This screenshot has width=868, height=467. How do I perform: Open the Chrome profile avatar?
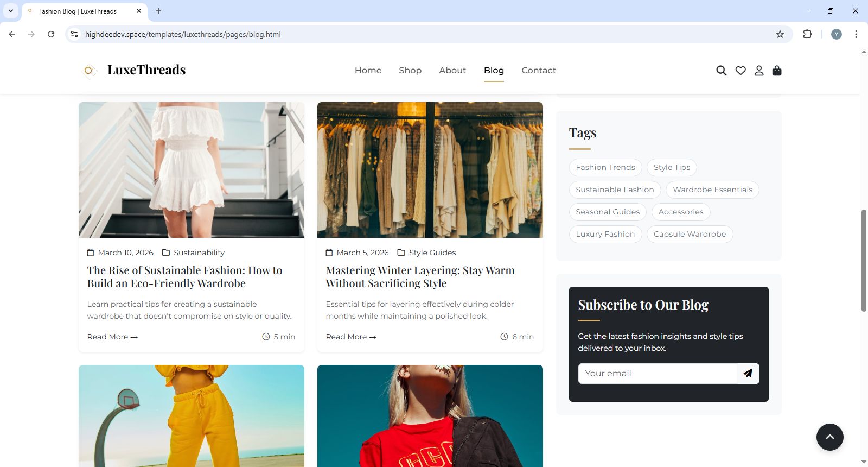(x=837, y=34)
